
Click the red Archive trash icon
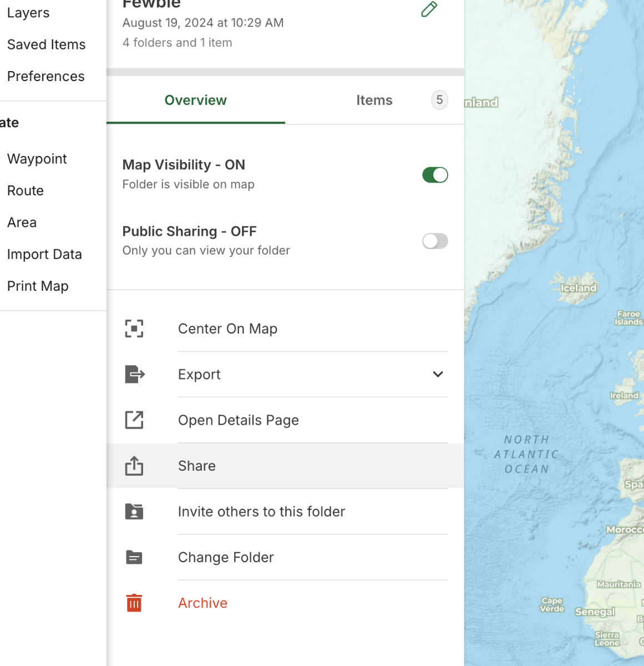[x=134, y=603]
